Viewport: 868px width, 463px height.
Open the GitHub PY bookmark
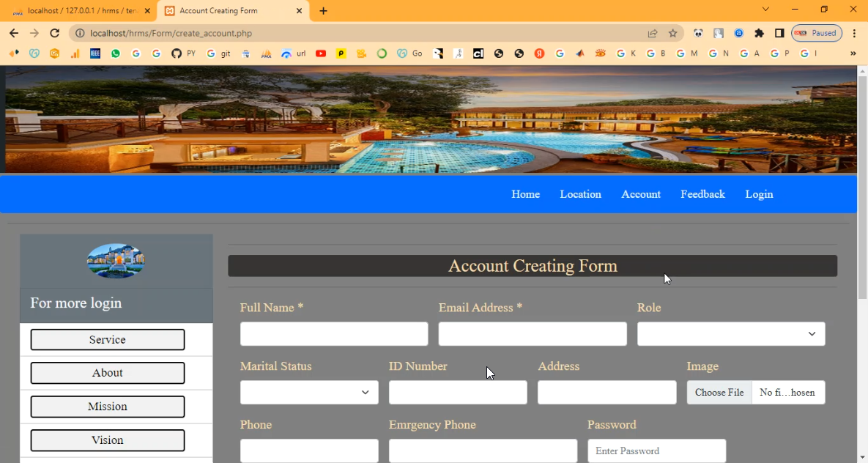[x=183, y=53]
